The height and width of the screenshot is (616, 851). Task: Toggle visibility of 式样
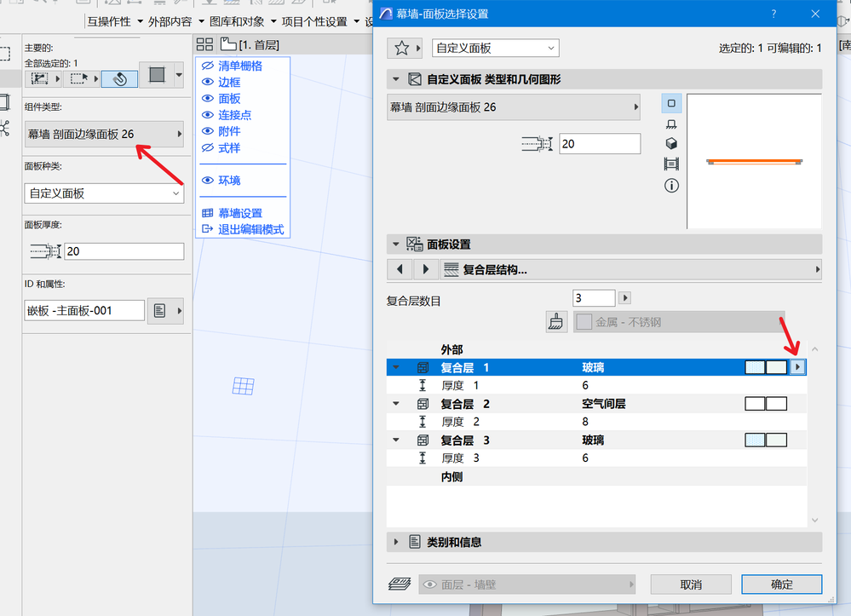point(207,147)
